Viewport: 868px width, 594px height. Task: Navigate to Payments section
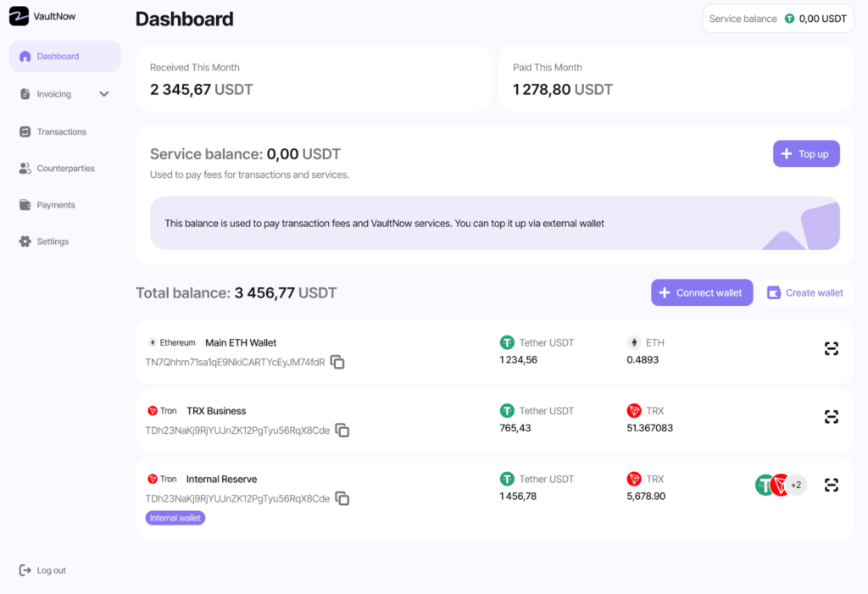56,205
